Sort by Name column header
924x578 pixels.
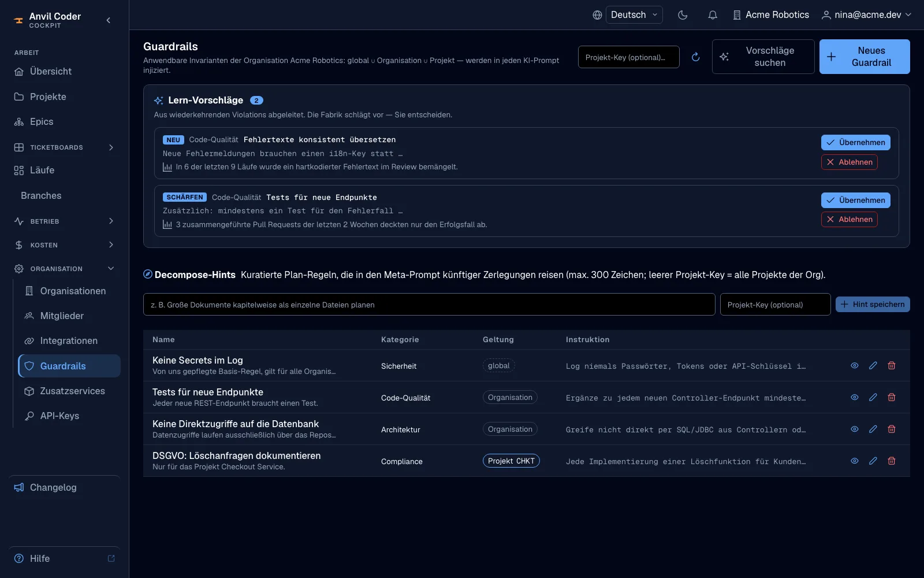163,340
